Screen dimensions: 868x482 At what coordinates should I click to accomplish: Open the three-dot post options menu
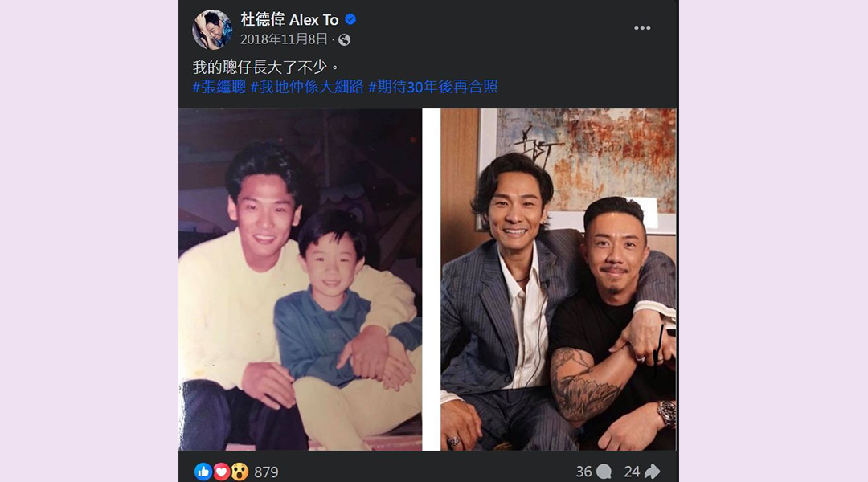point(642,27)
